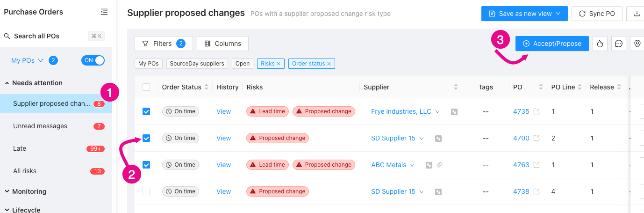Viewport: 644px width, 213px height.
Task: Select Unread messages in sidebar
Action: [x=40, y=126]
